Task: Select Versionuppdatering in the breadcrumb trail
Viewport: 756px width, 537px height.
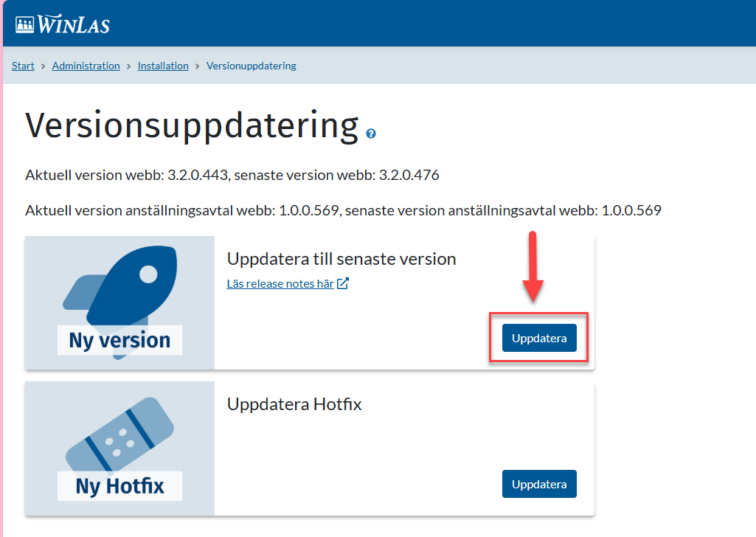Action: coord(252,66)
